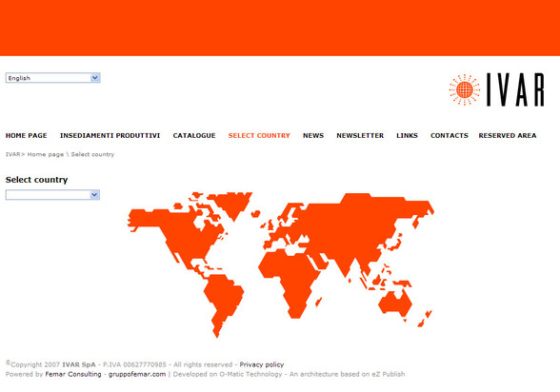Screen dimensions: 560x392
Task: Click IVAR breadcrumb link
Action: coord(13,154)
